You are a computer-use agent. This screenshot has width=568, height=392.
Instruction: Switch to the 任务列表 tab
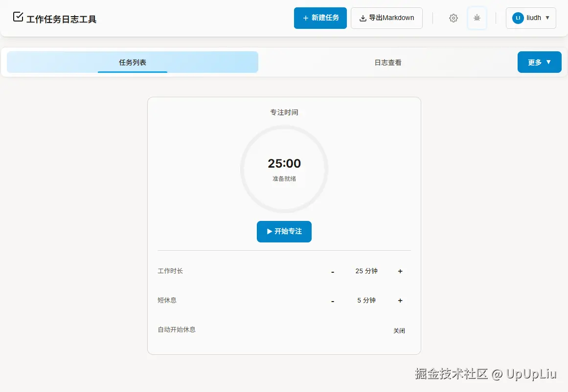point(133,62)
